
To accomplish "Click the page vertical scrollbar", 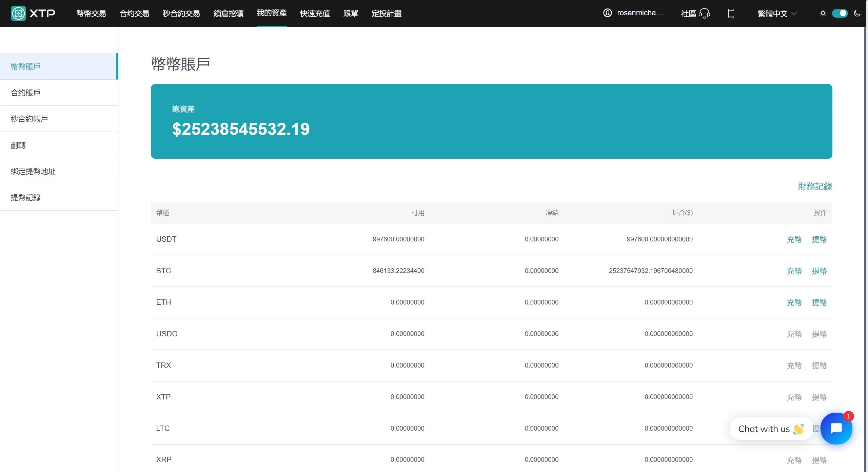I will pyautogui.click(x=866, y=237).
